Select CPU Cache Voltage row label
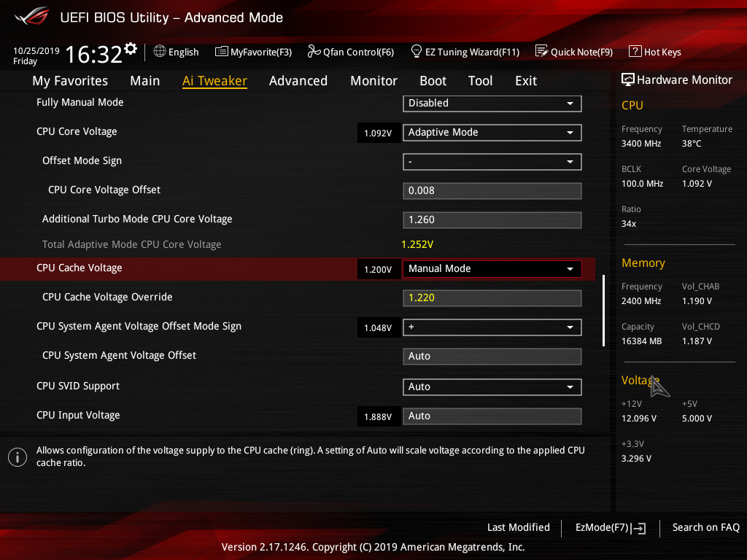The image size is (747, 560). (79, 268)
